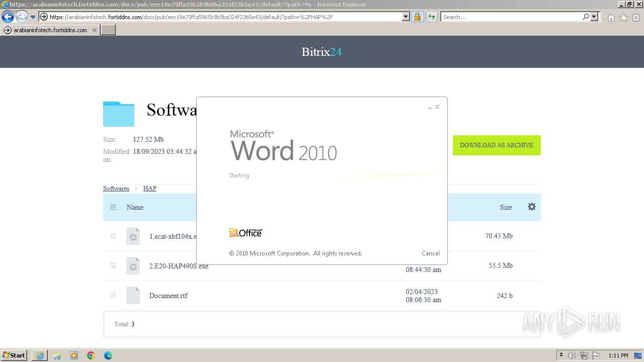The image size is (644, 362).
Task: Open row menu icon for 2.E20-HAP490S.exe
Action: coord(113,265)
